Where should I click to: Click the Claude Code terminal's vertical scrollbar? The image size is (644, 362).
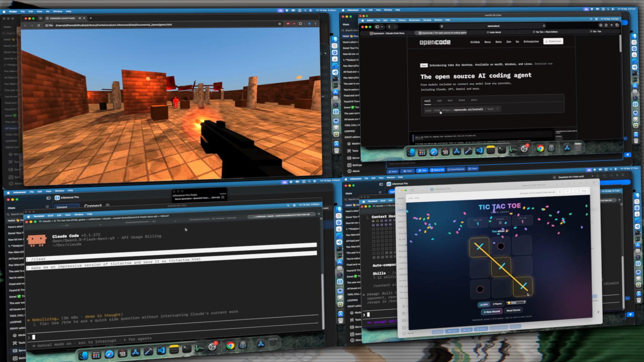click(x=322, y=302)
